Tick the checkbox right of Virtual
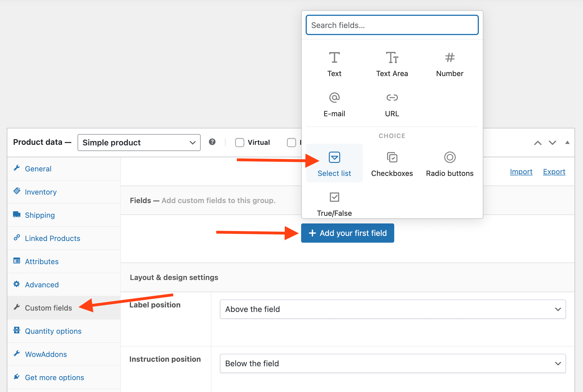This screenshot has height=392, width=583. click(x=291, y=143)
